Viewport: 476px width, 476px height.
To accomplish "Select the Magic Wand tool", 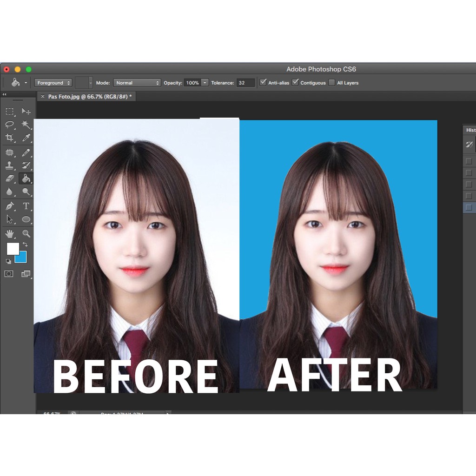I will pos(26,125).
